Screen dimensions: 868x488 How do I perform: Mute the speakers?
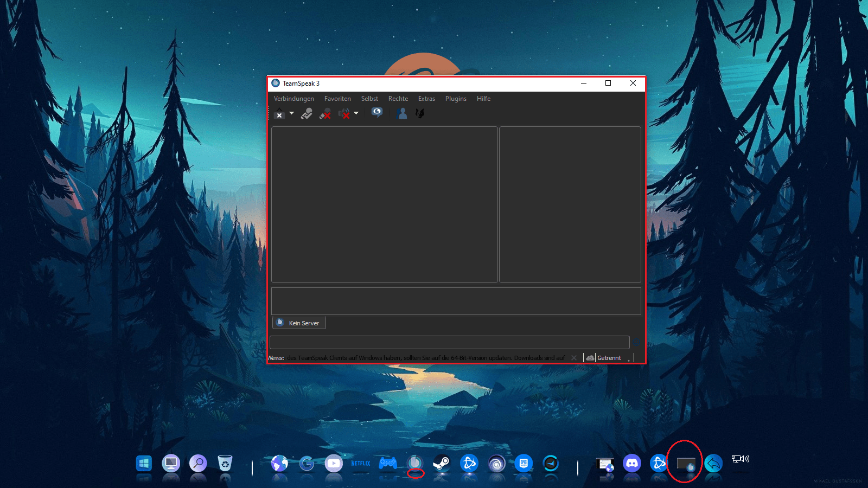coord(344,113)
